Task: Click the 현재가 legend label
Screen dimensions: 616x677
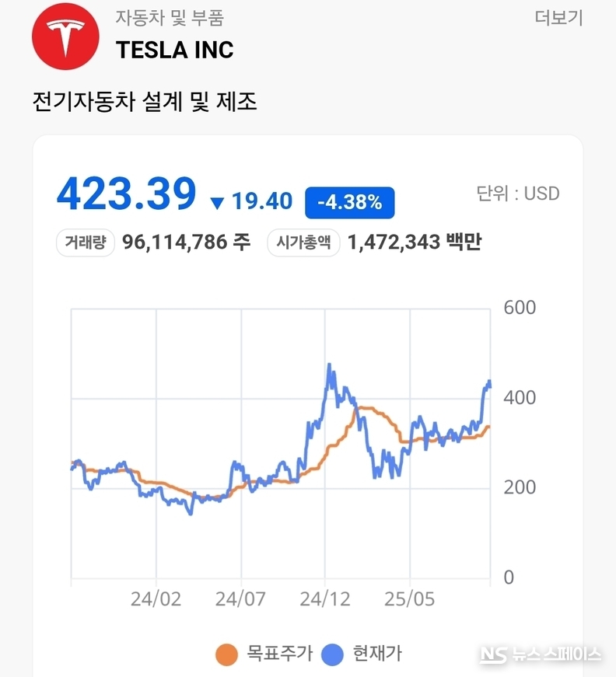Action: 377,653
